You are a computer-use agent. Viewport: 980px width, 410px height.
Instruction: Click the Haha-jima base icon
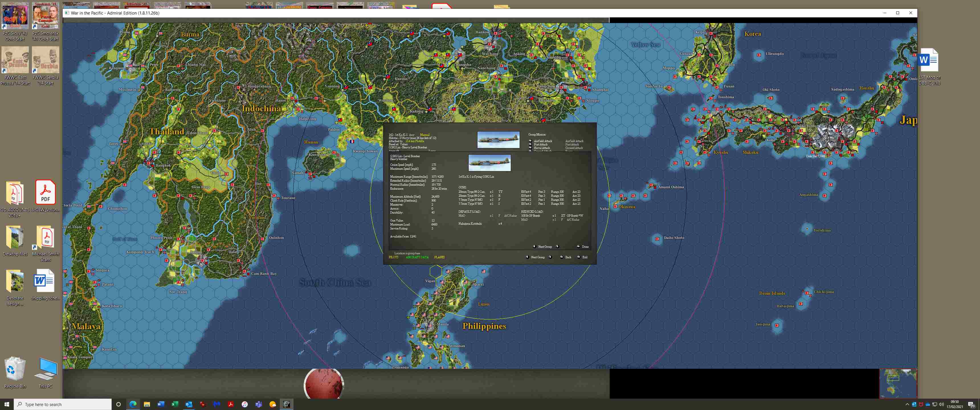point(801,304)
